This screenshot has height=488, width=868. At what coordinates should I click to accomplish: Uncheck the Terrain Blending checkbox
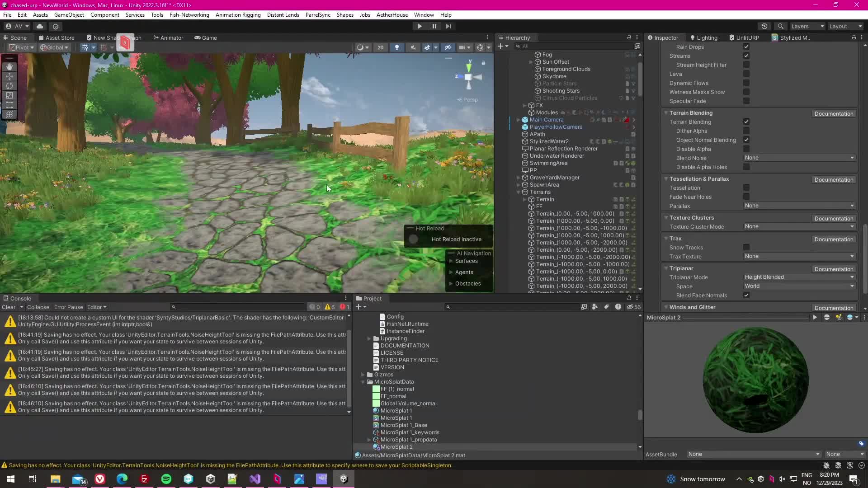[x=746, y=122]
